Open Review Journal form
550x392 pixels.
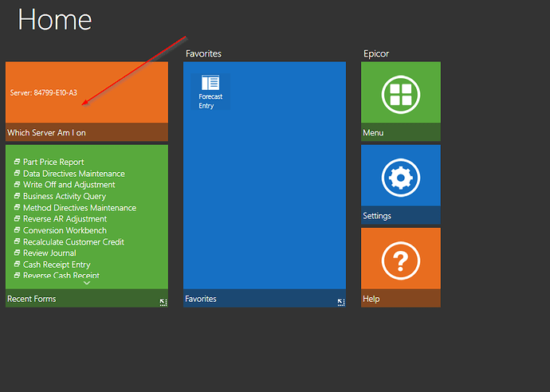(x=49, y=253)
